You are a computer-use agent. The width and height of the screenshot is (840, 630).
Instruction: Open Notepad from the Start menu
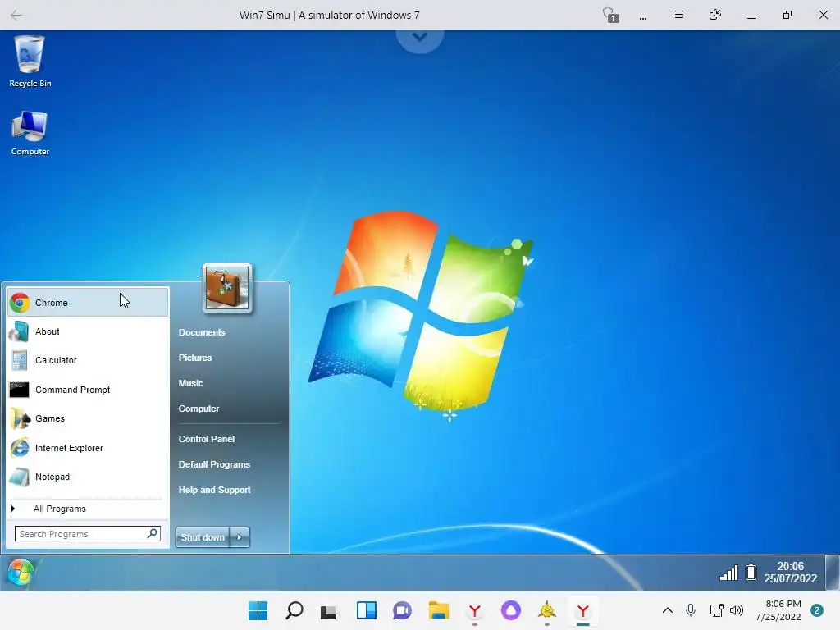(88, 477)
